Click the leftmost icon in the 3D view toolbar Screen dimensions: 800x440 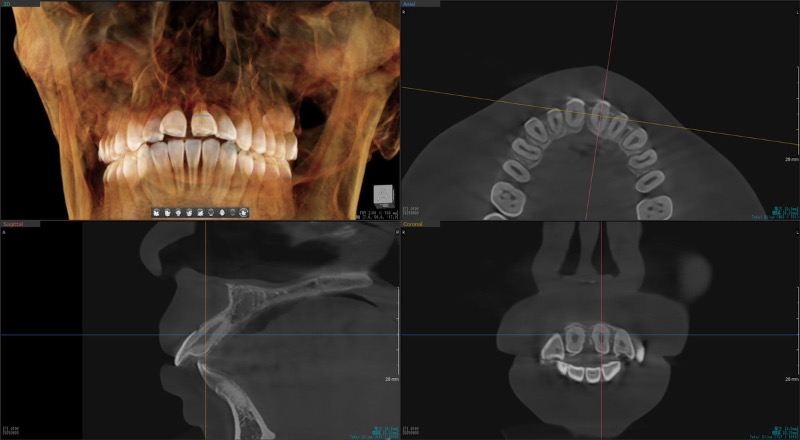tap(157, 212)
